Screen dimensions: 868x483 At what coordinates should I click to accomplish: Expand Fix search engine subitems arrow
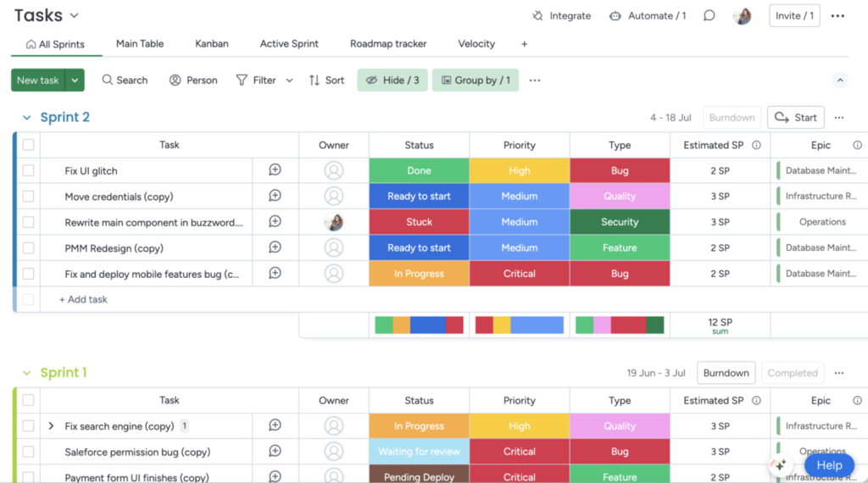[51, 426]
